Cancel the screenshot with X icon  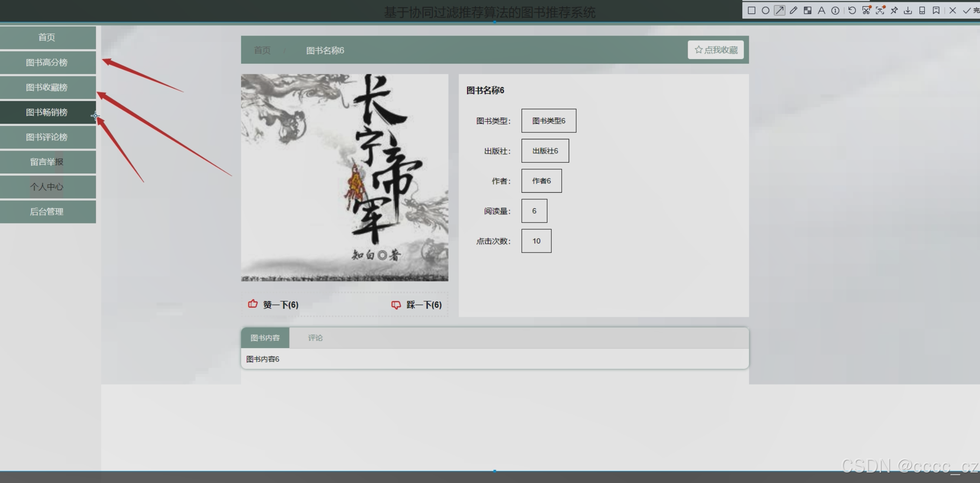point(953,10)
